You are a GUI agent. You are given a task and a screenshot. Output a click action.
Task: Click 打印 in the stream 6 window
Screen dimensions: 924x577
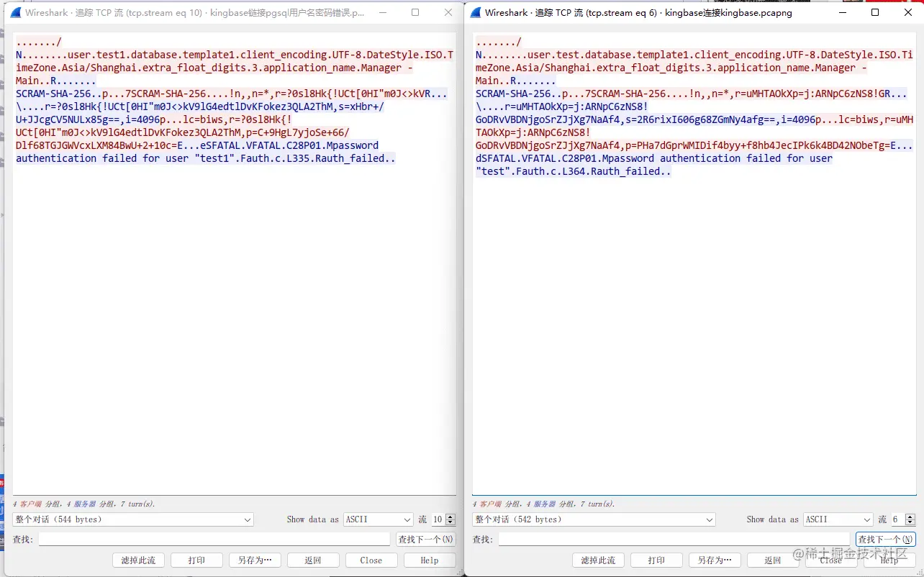click(x=657, y=560)
